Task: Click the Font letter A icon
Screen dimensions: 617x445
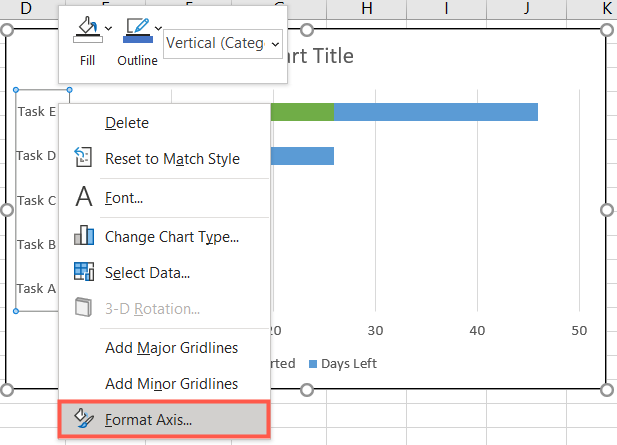Action: pos(84,198)
